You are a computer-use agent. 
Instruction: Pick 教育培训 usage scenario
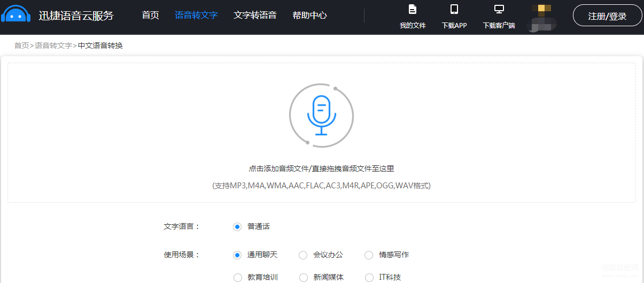238,277
